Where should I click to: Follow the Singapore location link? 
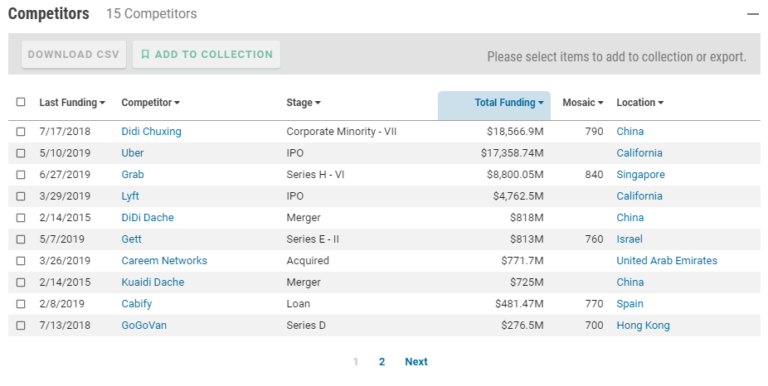[x=640, y=174]
